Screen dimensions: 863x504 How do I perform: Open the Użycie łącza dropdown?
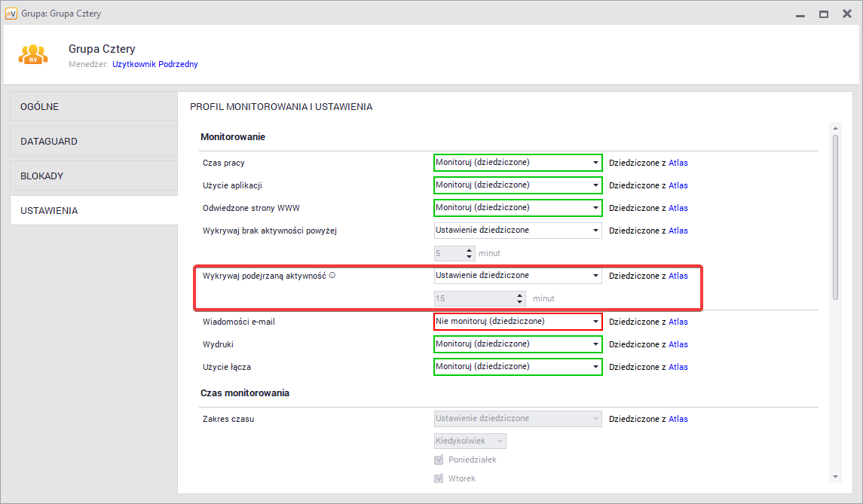coord(518,367)
